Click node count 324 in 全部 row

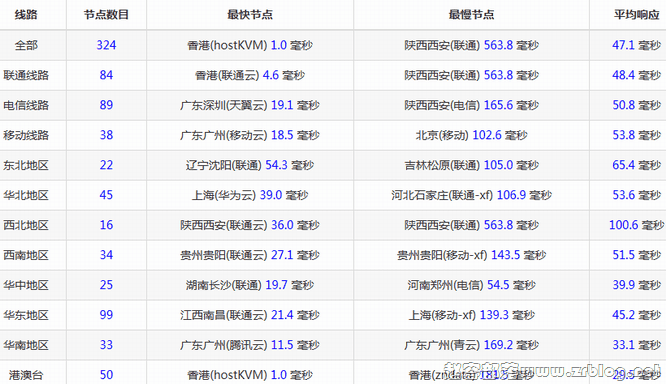pos(106,45)
